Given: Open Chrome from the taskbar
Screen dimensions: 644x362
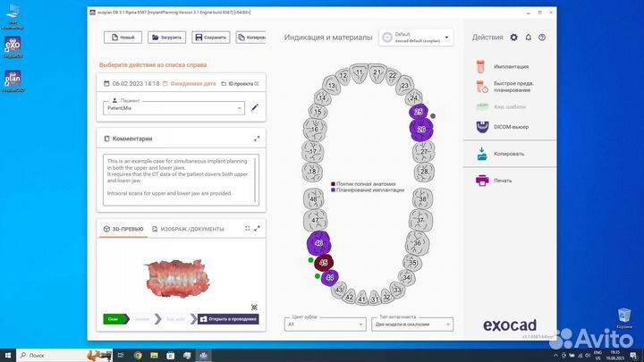Looking at the screenshot, I should (138, 356).
